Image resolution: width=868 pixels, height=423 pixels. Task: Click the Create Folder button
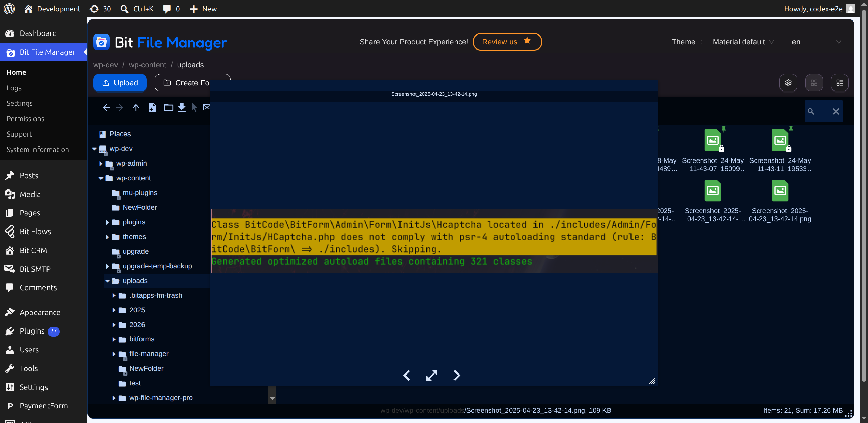click(192, 83)
